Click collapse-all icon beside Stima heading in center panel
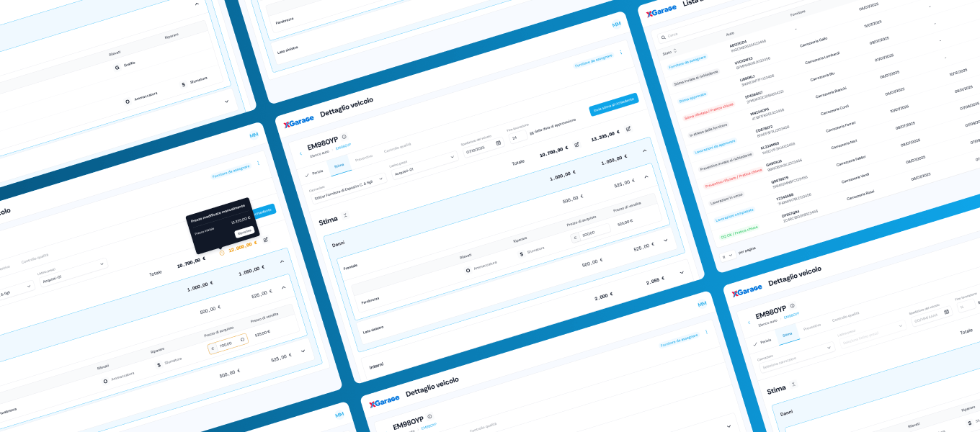 (345, 215)
